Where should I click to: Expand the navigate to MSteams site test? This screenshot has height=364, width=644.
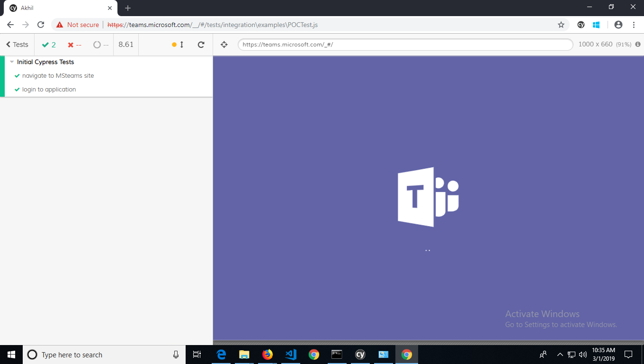coord(58,76)
